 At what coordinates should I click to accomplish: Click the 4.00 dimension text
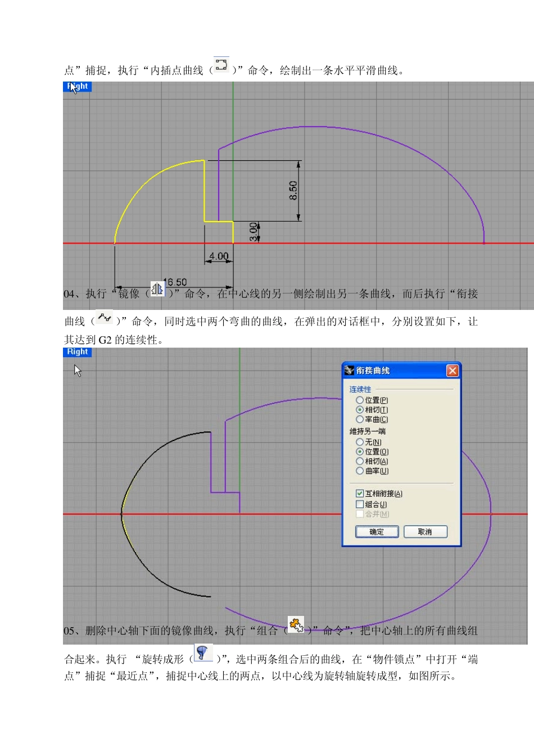pos(219,256)
